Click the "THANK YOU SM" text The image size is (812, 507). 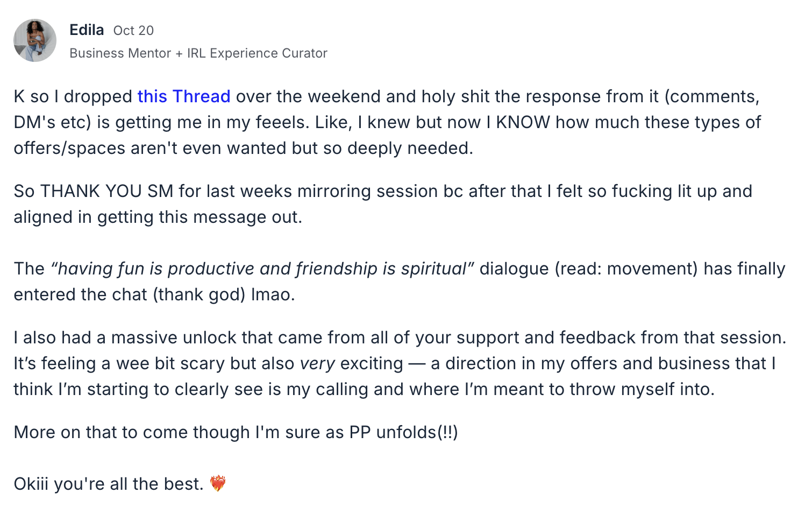[107, 191]
